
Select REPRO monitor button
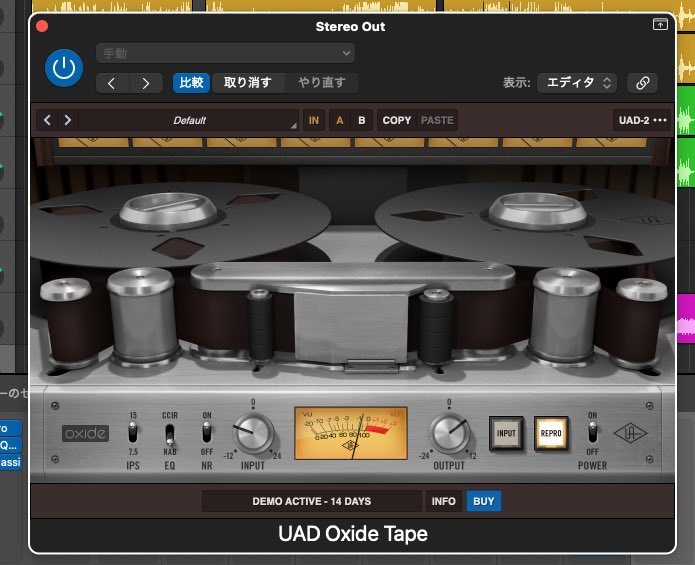pyautogui.click(x=551, y=433)
